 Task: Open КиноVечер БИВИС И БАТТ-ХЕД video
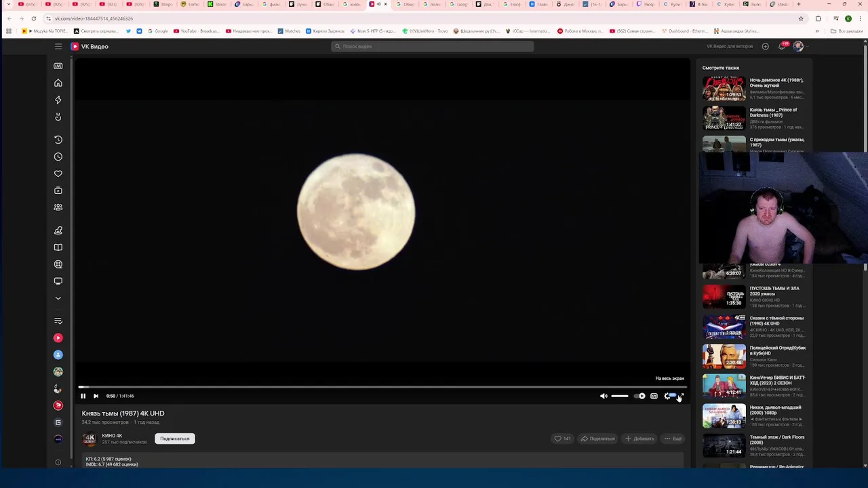point(754,386)
